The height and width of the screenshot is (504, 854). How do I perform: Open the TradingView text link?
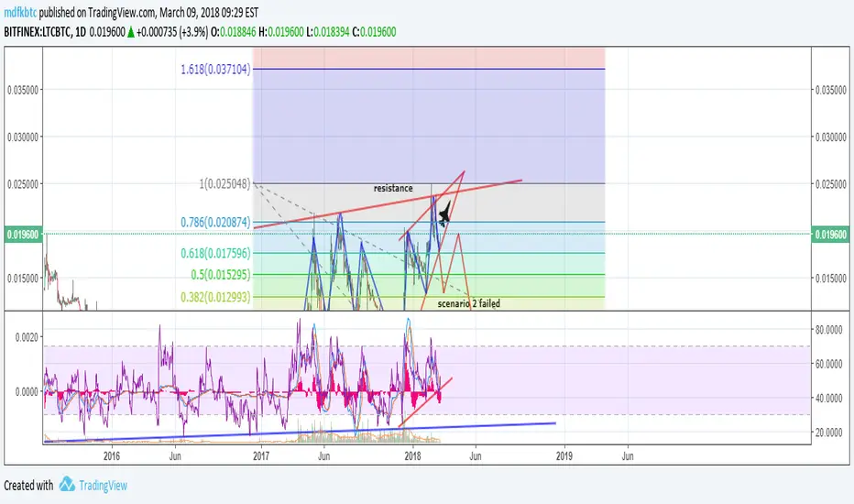coord(103,485)
